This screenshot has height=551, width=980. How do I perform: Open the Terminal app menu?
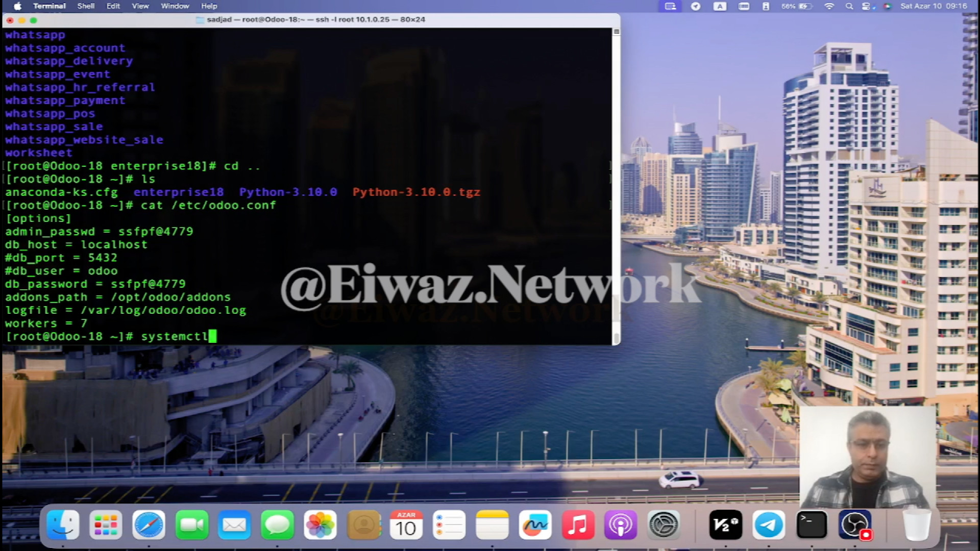(x=50, y=6)
